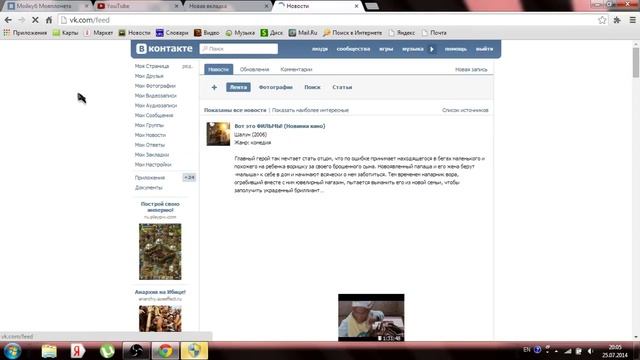Open the Словари bookmark
Screen dimensions: 640x360
click(172, 33)
